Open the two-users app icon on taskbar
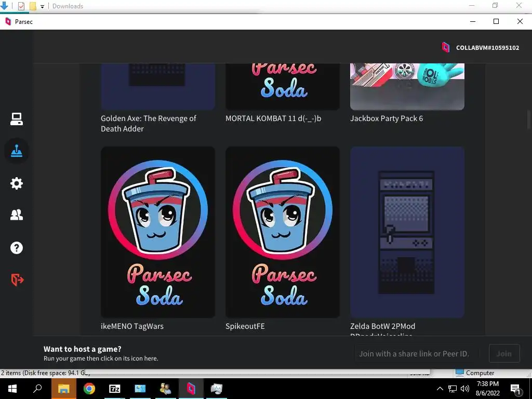 [x=166, y=389]
